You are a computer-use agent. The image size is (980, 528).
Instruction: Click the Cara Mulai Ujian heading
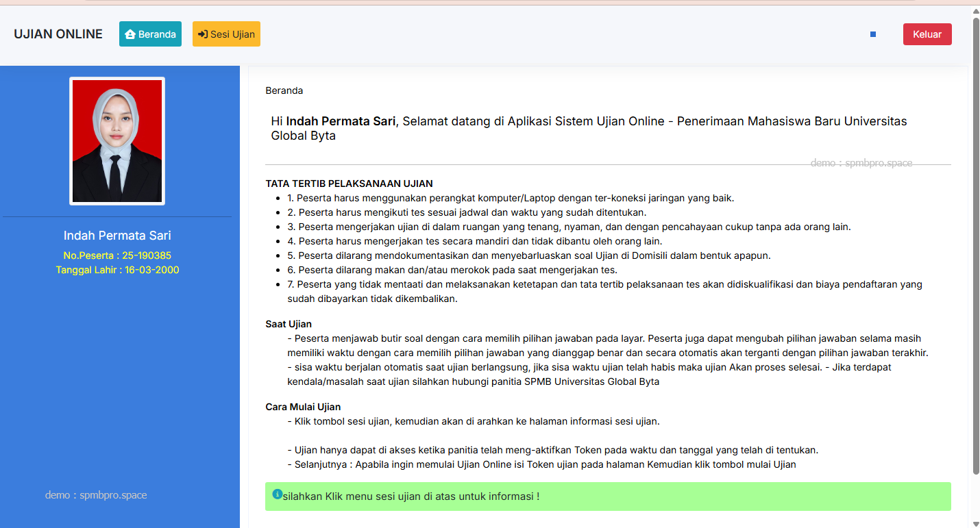pyautogui.click(x=303, y=407)
